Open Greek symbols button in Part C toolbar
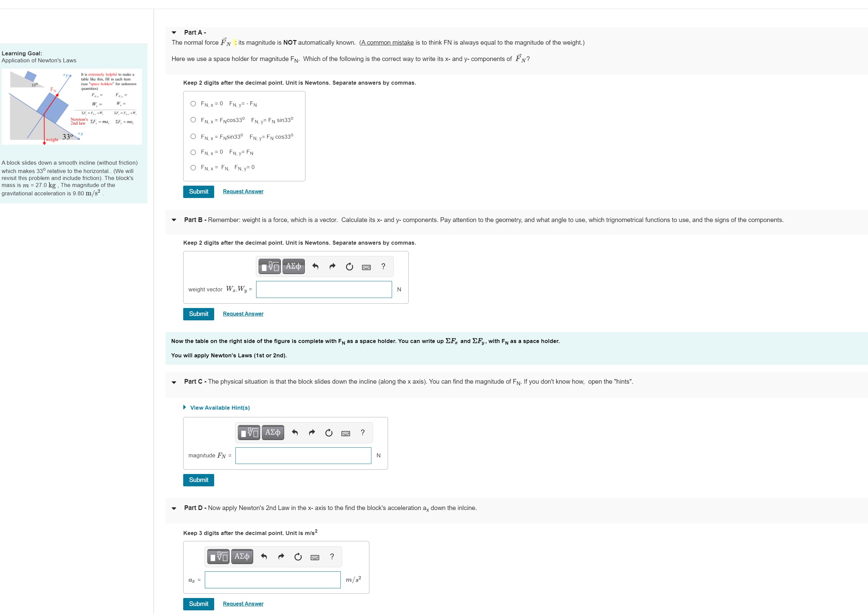Screen dimensions: 868x614 [272, 432]
